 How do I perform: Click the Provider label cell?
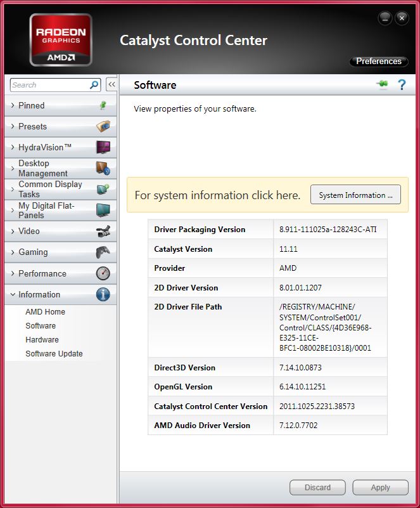pos(211,268)
